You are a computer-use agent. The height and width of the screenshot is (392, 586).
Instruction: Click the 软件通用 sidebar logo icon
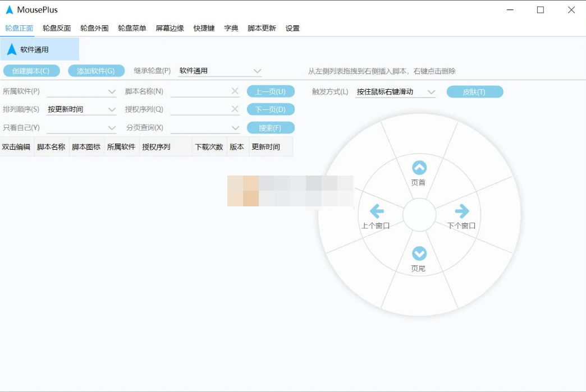coord(12,49)
